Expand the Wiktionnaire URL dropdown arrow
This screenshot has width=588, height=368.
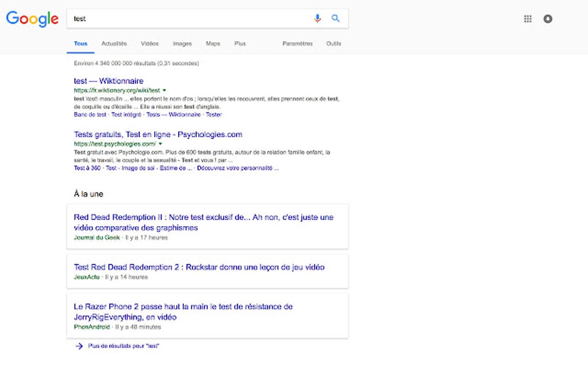pos(164,91)
